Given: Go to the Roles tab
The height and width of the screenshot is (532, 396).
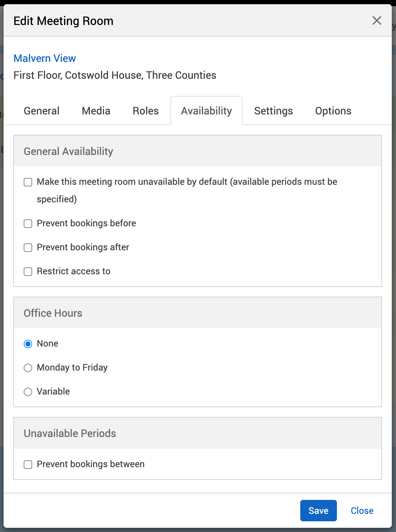Looking at the screenshot, I should click(x=146, y=111).
